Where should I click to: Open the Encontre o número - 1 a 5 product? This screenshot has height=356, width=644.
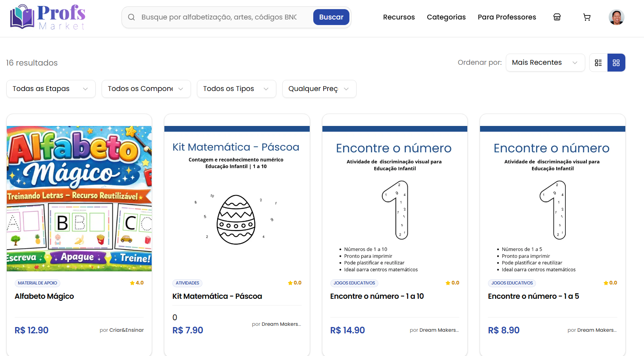click(533, 296)
